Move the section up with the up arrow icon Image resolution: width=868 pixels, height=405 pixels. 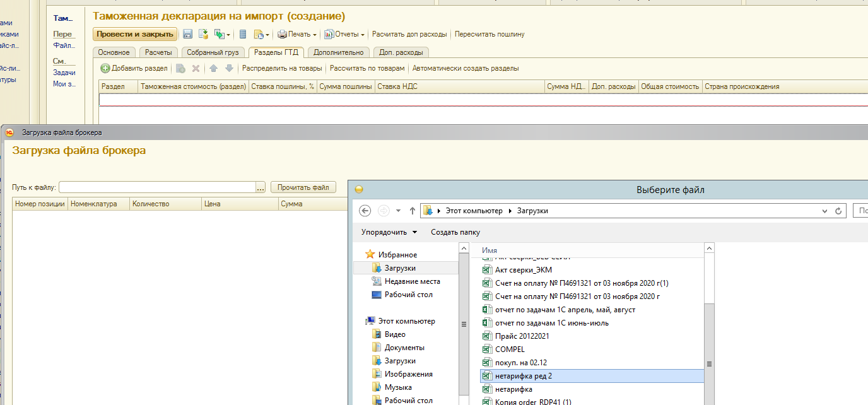tap(213, 68)
